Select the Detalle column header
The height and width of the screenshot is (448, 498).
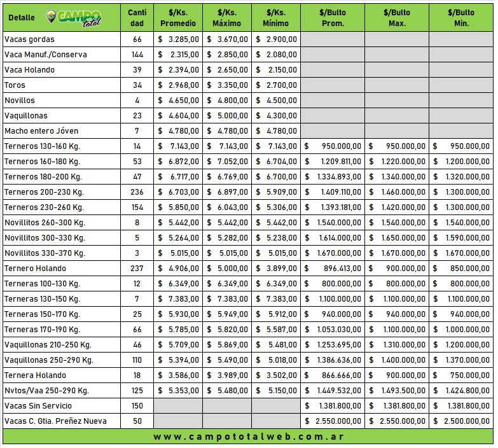[x=22, y=18]
